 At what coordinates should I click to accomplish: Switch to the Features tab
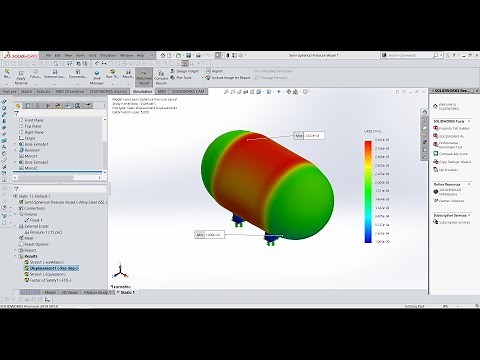[x=9, y=91]
